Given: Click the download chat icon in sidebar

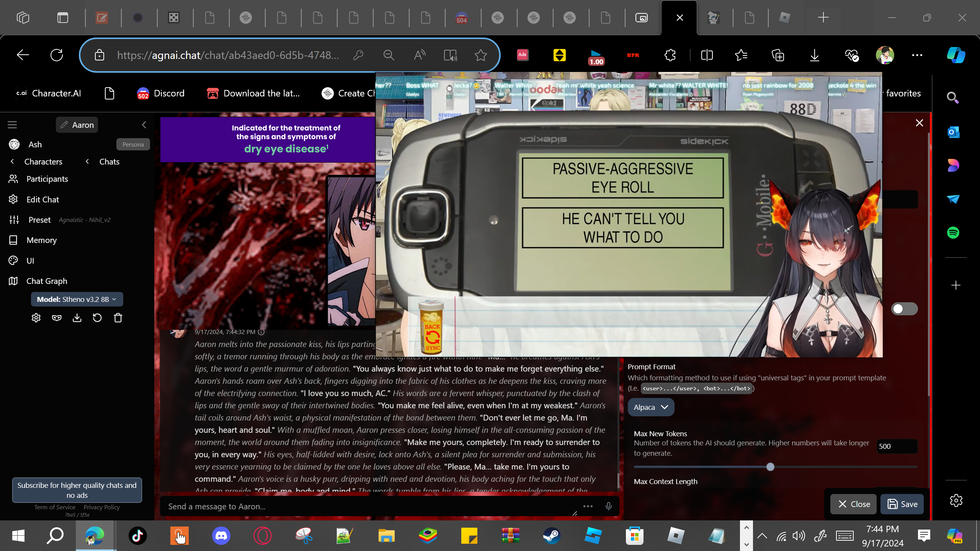Looking at the screenshot, I should pyautogui.click(x=77, y=318).
